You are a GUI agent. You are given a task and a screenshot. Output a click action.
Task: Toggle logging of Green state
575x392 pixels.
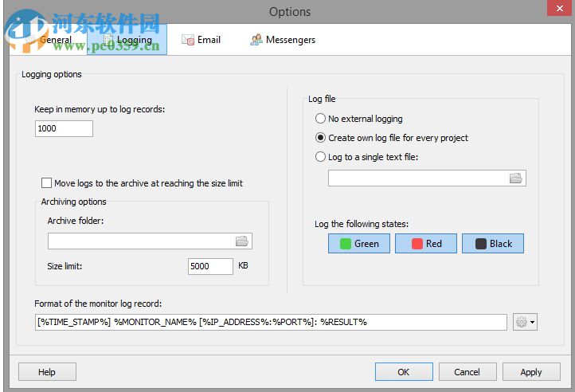[x=359, y=243]
